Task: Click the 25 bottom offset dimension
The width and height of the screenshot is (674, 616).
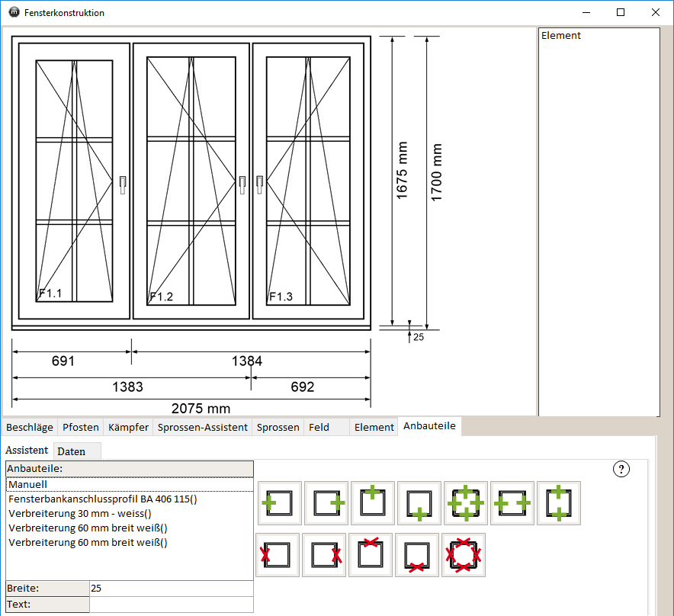Action: (x=419, y=337)
